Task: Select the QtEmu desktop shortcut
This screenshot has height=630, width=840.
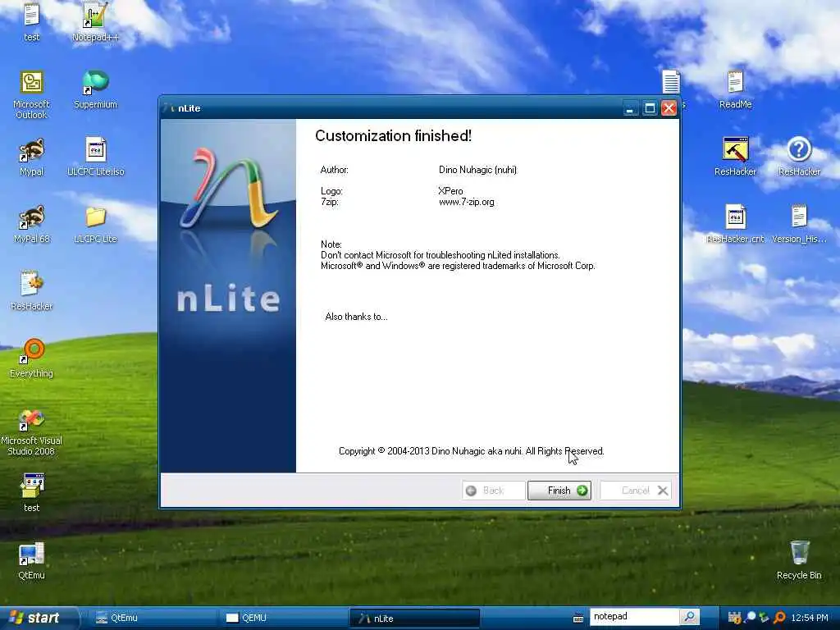Action: (32, 560)
